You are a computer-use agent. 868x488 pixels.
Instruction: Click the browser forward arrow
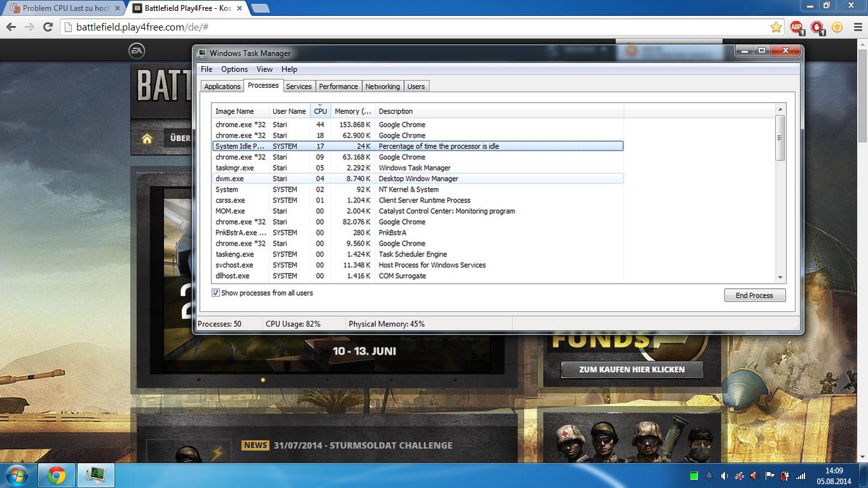coord(29,27)
